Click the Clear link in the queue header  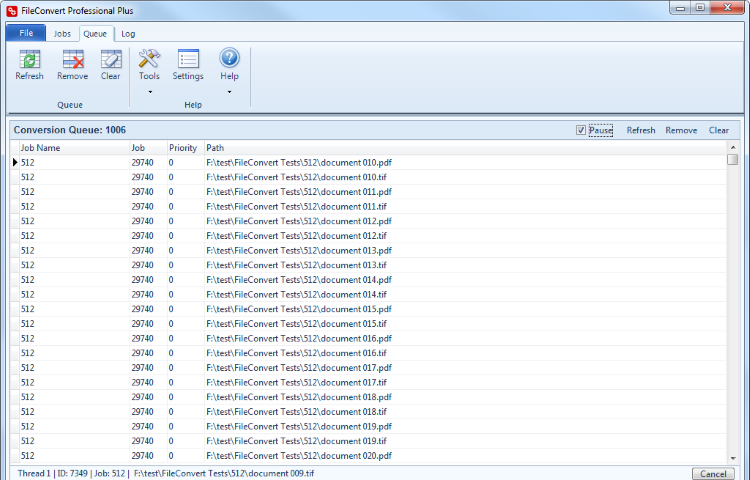718,130
